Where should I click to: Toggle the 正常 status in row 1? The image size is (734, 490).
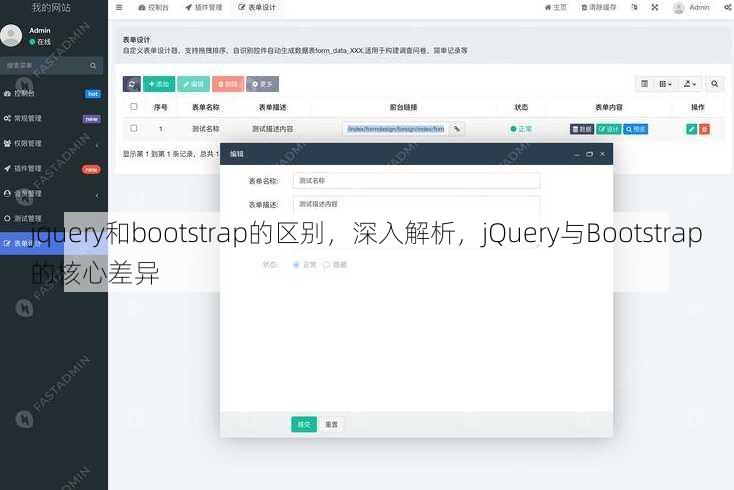521,129
